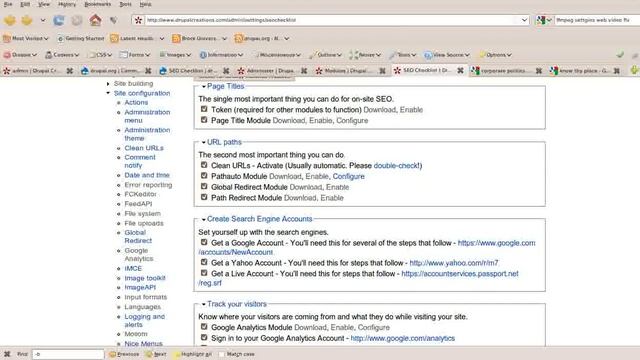Click the Find Next button
The width and height of the screenshot is (640, 360).
(x=156, y=354)
